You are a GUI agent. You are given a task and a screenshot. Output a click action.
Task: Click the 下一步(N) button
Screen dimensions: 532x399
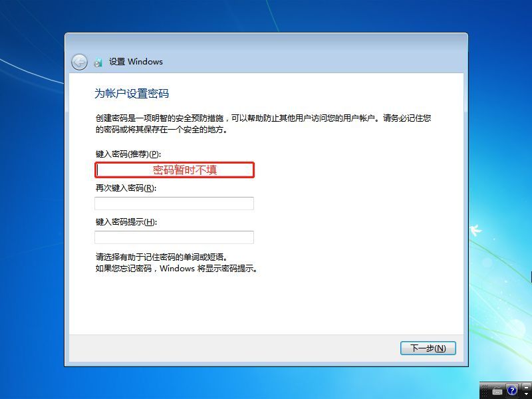(x=428, y=348)
